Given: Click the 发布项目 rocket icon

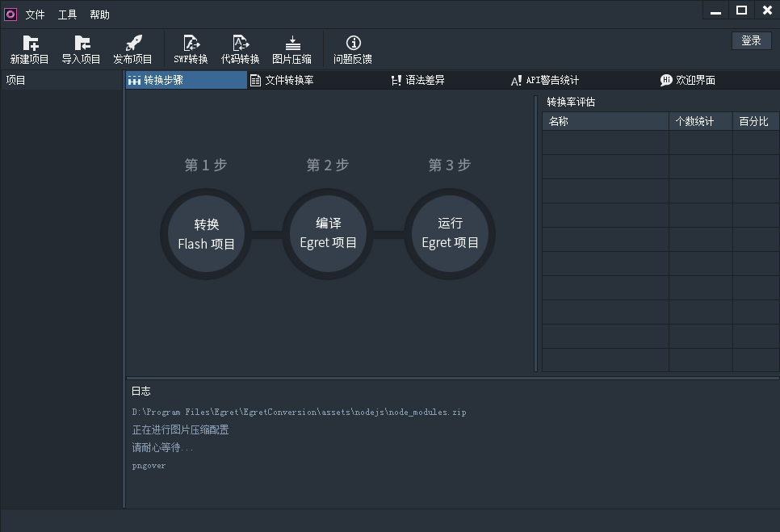Looking at the screenshot, I should [x=133, y=44].
